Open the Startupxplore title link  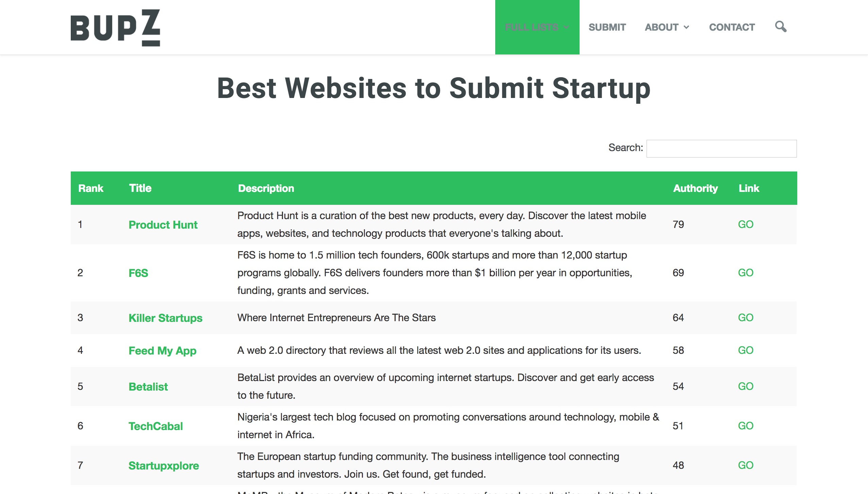pyautogui.click(x=164, y=465)
